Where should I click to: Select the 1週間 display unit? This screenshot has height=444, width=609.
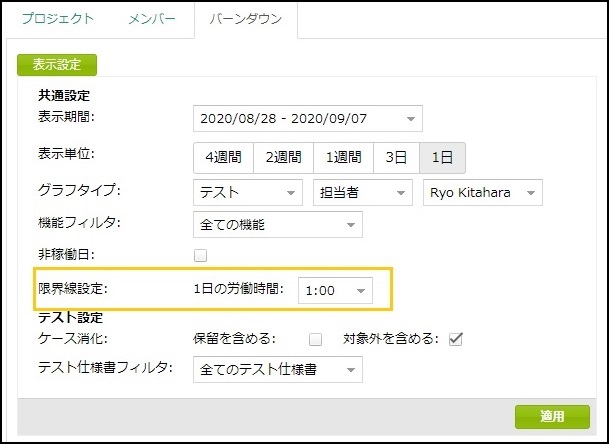coord(343,157)
